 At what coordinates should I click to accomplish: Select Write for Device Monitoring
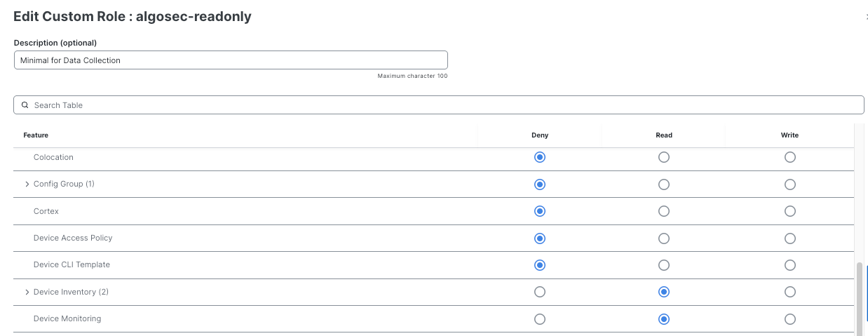pyautogui.click(x=789, y=319)
